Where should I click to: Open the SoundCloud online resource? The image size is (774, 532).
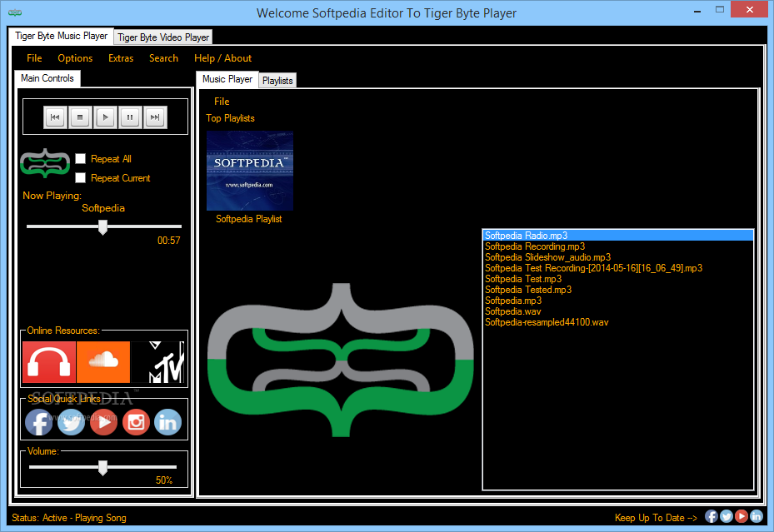103,362
